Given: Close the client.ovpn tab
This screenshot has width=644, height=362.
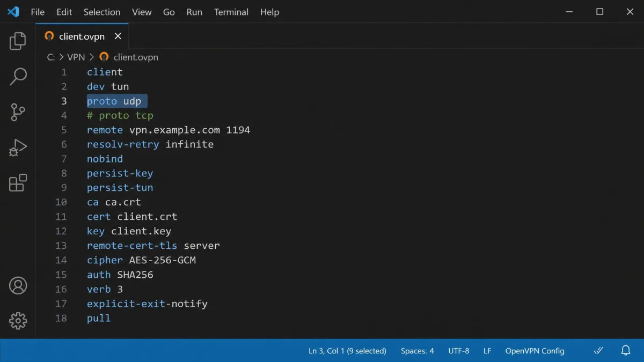Looking at the screenshot, I should 118,36.
